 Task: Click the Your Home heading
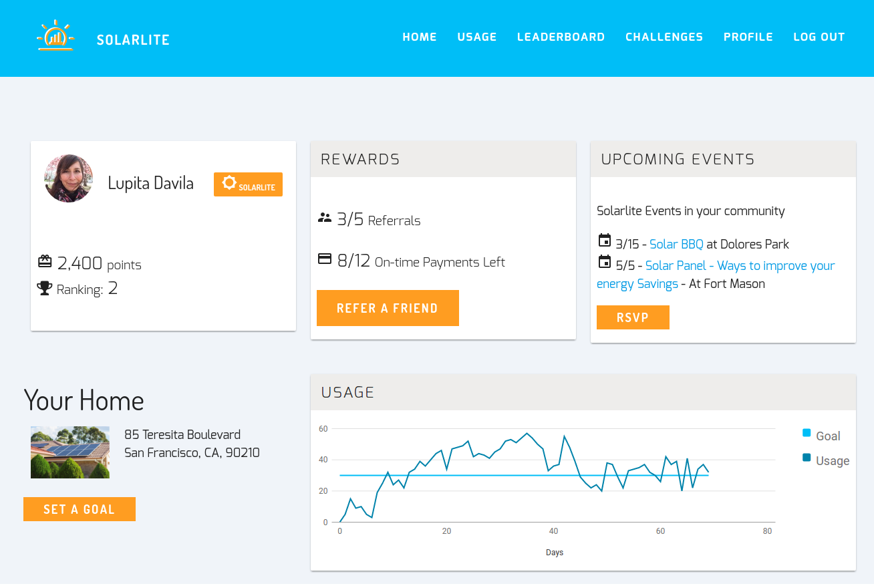click(84, 400)
